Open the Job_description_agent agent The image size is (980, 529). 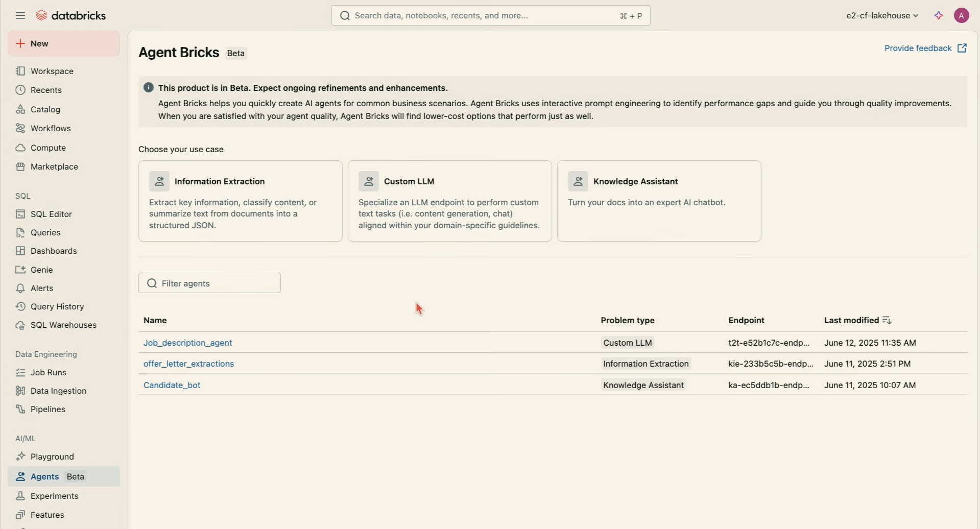click(188, 343)
